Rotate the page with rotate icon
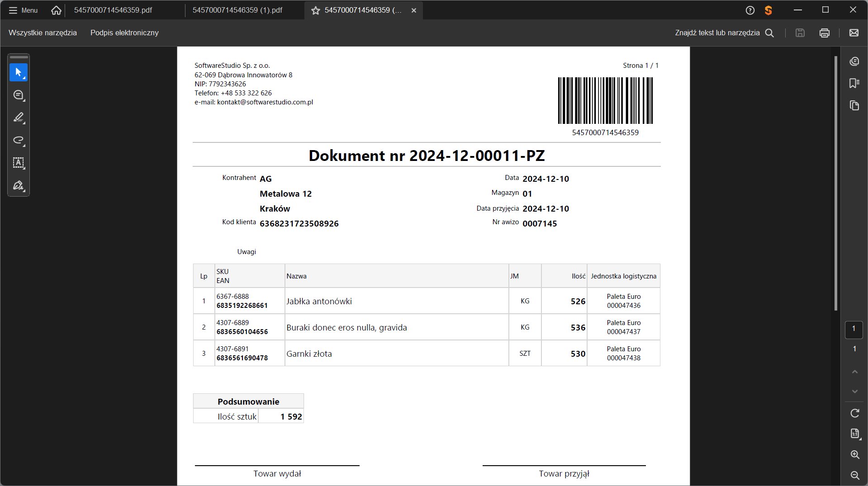Viewport: 868px width, 486px height. click(854, 413)
